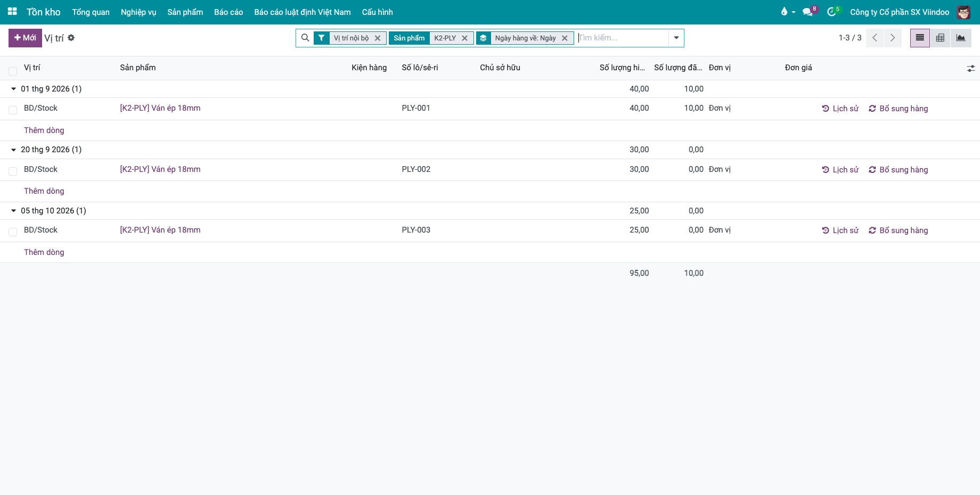This screenshot has height=495, width=980.
Task: Switch to list view
Action: [920, 38]
